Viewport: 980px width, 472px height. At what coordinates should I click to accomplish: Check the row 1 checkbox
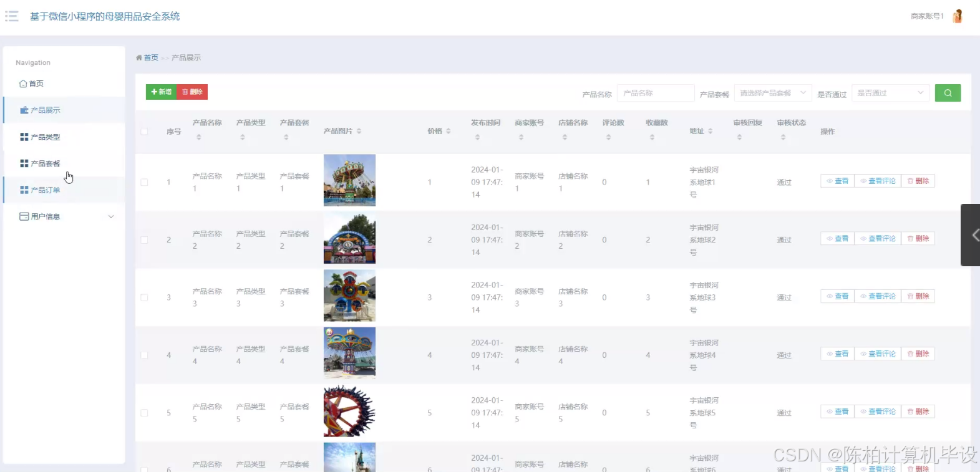point(144,182)
